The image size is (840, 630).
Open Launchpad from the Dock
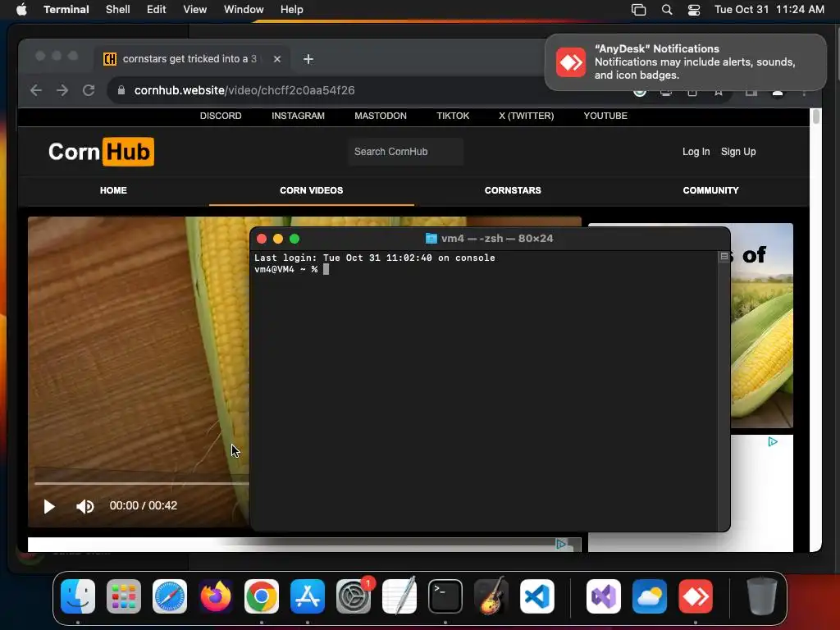click(124, 596)
